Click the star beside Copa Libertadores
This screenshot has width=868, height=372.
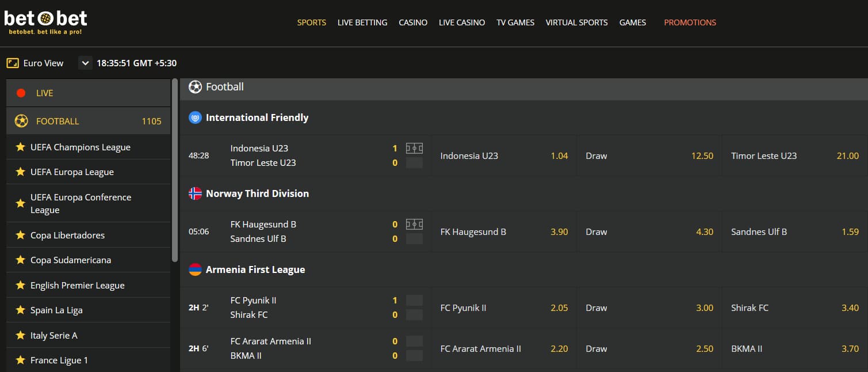(x=20, y=235)
